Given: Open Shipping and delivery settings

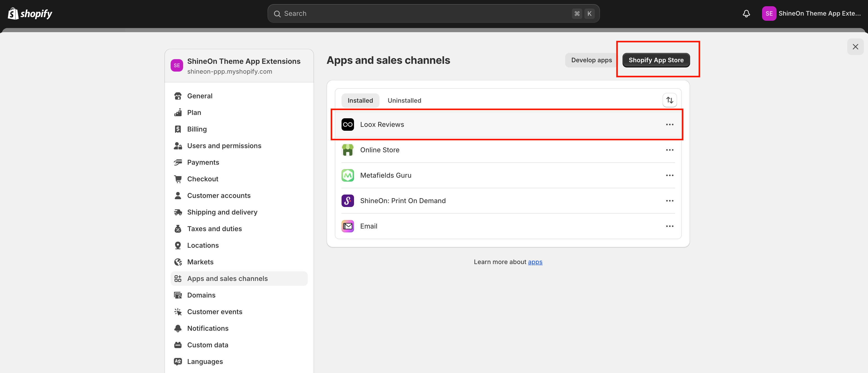Looking at the screenshot, I should pyautogui.click(x=239, y=212).
